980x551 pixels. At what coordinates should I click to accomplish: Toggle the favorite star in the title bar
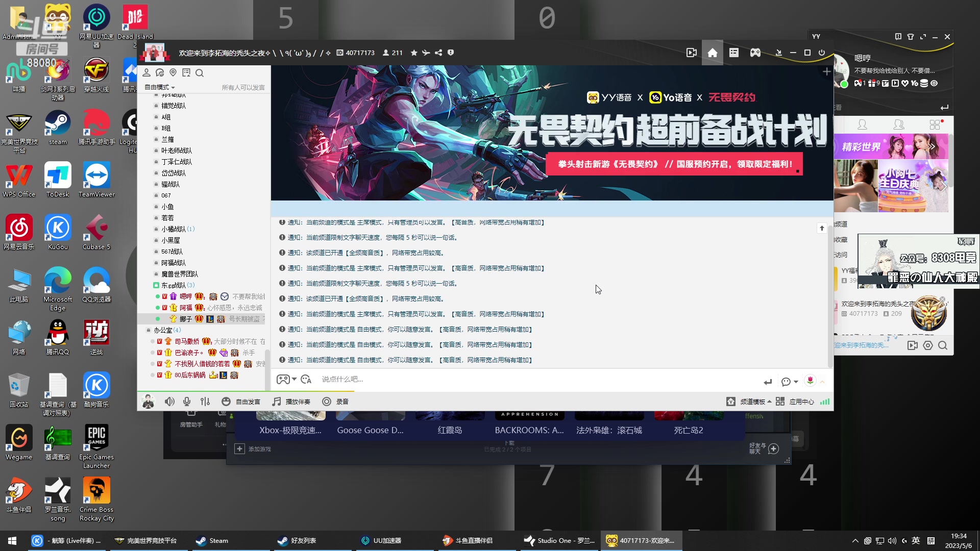[413, 53]
